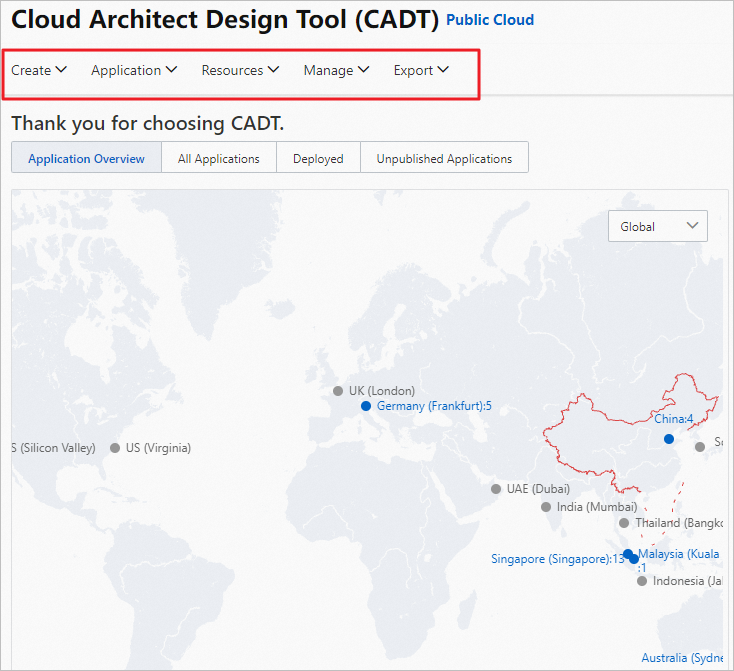Click the chevron next to Create
Screen dimensions: 734x671
pos(61,70)
